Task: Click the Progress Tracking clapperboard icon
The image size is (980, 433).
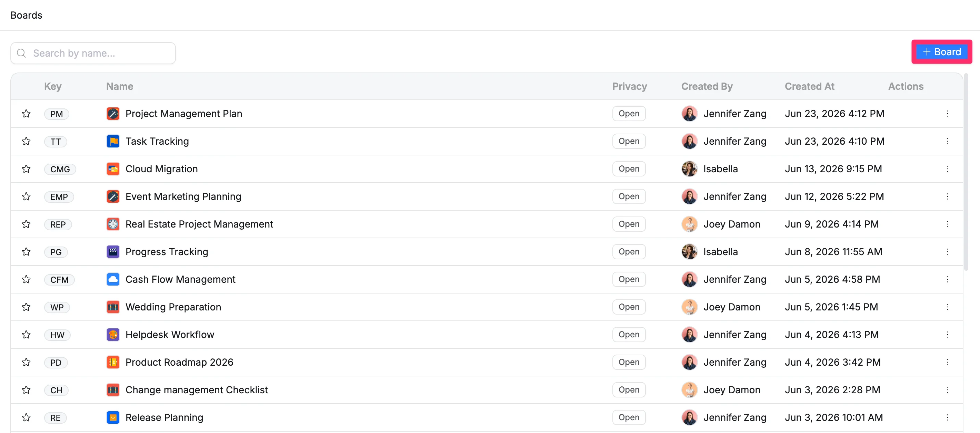Action: point(113,252)
